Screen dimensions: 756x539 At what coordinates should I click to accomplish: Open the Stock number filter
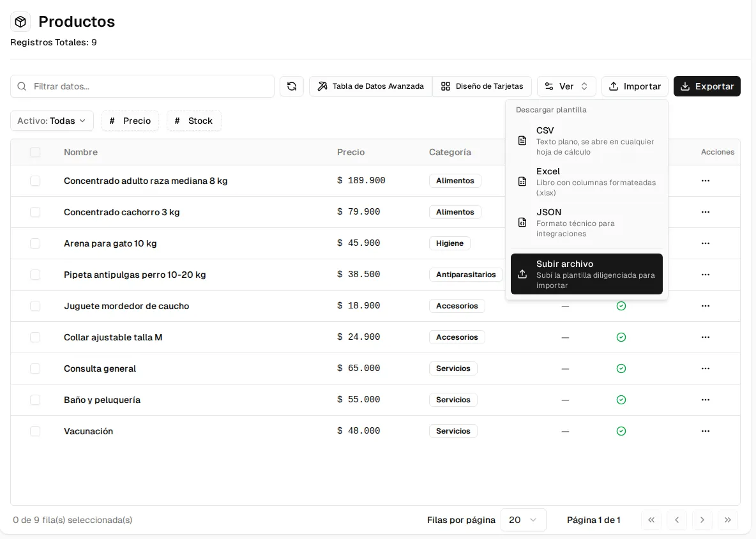(194, 121)
